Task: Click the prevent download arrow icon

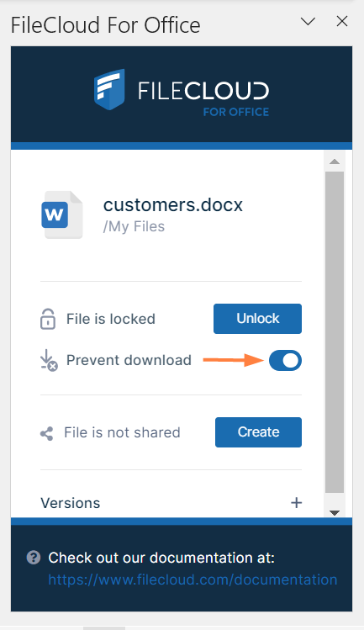Action: tap(49, 360)
